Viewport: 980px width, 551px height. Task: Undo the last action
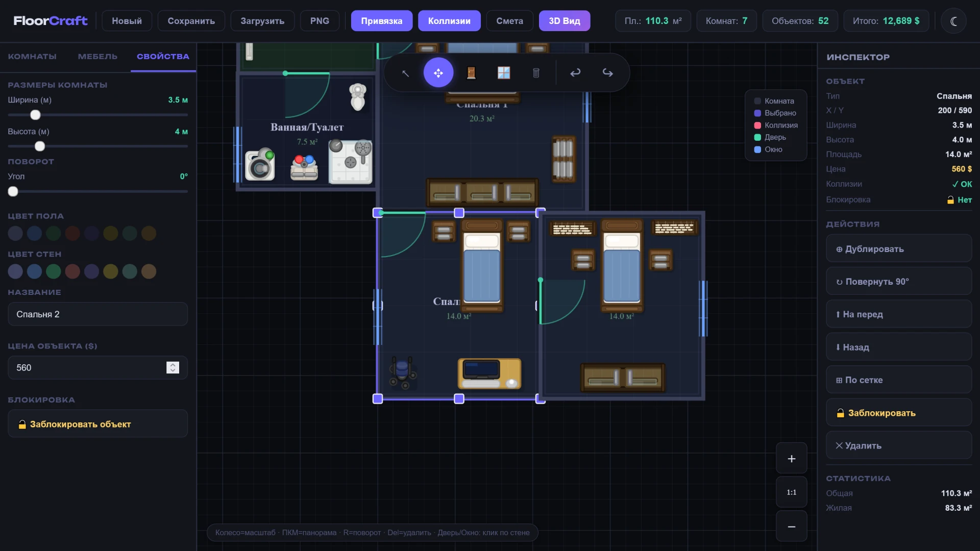coord(575,73)
